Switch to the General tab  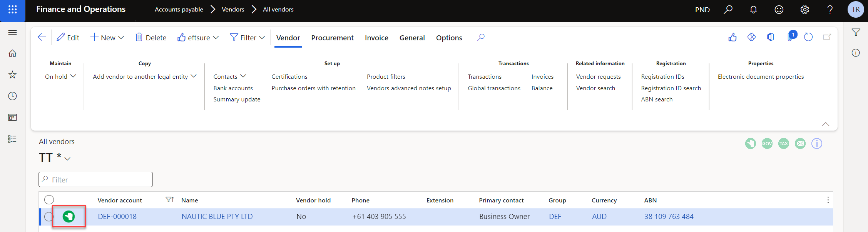(412, 38)
